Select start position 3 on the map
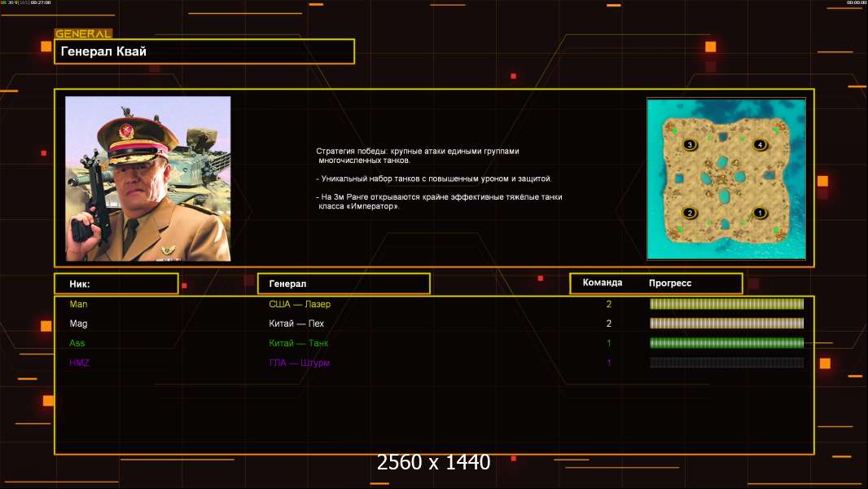 point(690,144)
